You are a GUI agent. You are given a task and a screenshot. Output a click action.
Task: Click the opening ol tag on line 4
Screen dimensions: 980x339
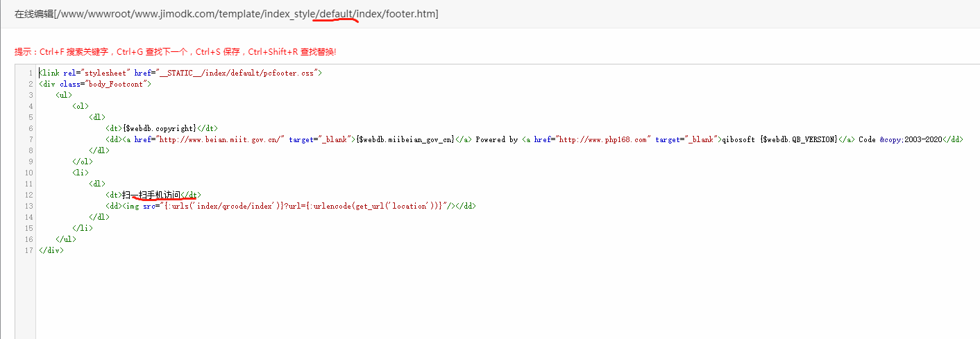click(x=81, y=106)
